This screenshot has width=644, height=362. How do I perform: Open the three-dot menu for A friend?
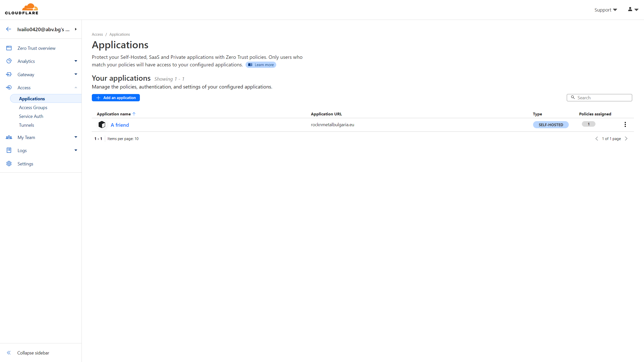pos(625,124)
